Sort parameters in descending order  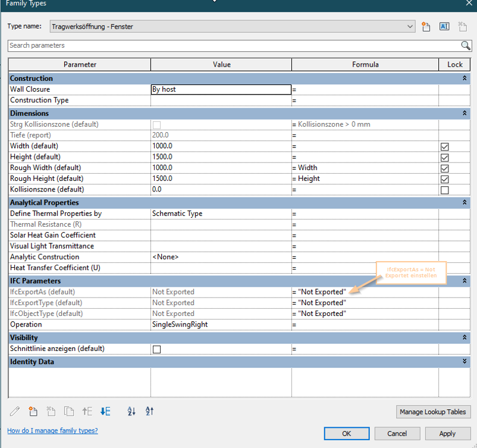[148, 411]
